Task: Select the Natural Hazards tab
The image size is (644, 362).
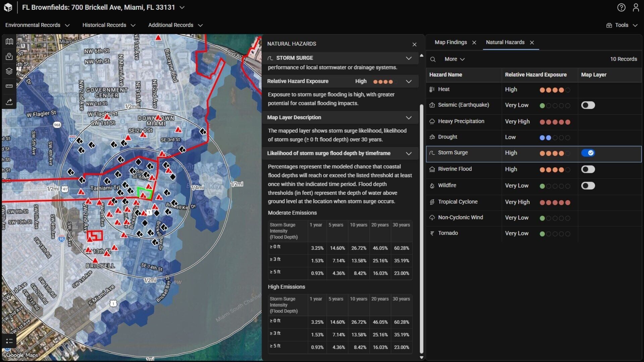Action: click(505, 42)
